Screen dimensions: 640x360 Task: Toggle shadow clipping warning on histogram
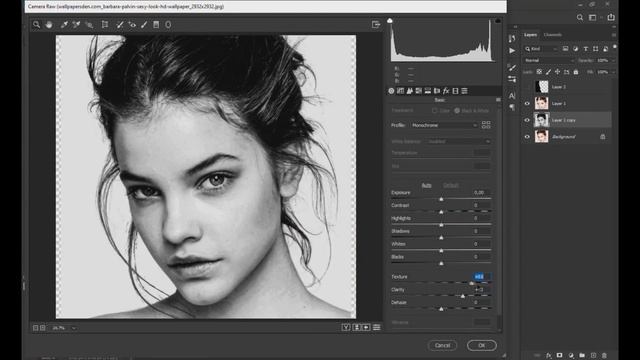coord(390,20)
